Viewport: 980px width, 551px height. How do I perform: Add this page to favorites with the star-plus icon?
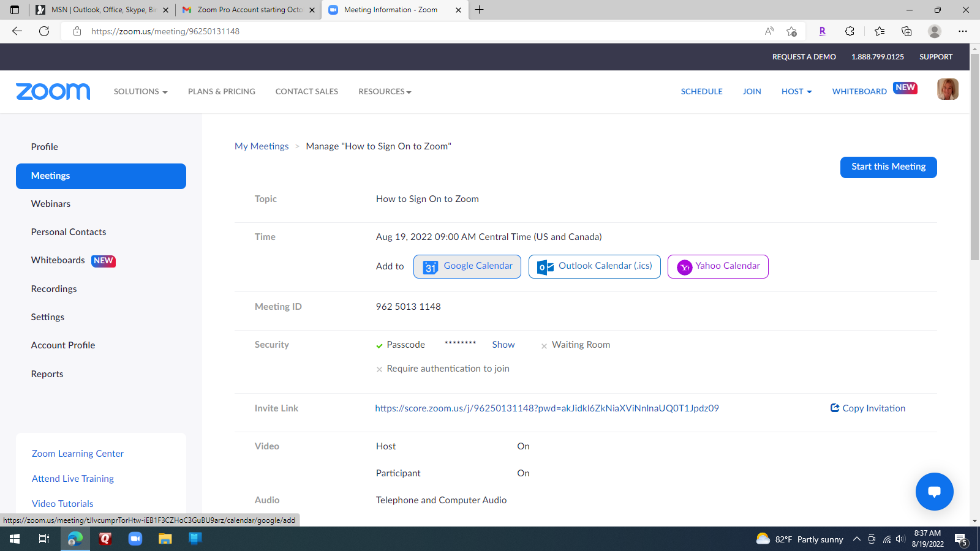coord(791,31)
